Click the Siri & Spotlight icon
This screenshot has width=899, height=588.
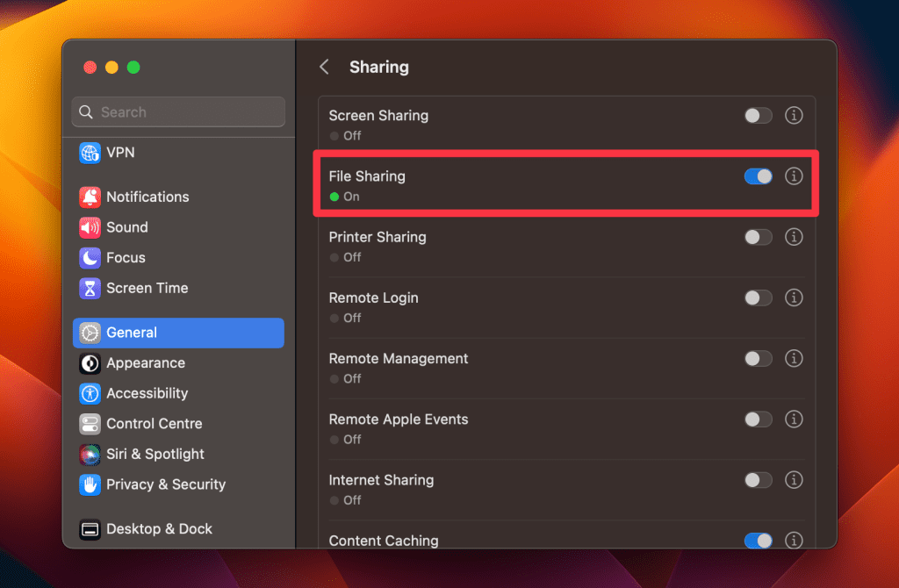coord(90,455)
